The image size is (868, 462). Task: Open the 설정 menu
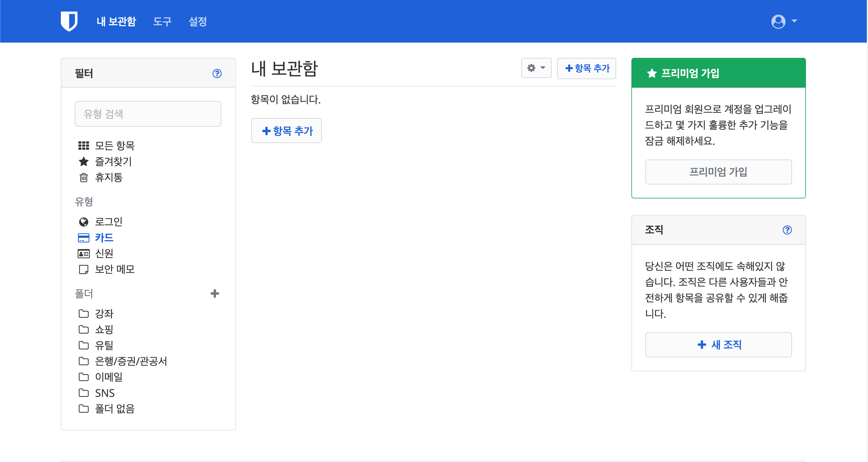coord(198,22)
